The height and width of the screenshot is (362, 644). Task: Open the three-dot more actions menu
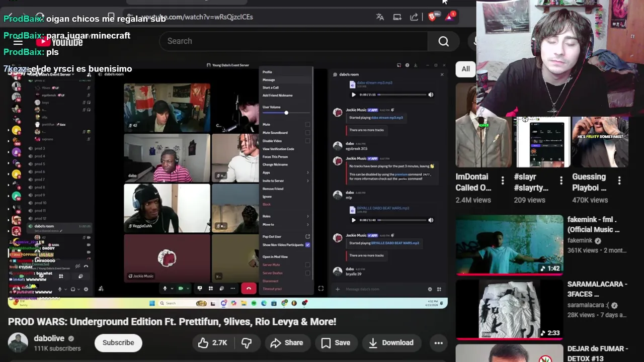coord(439,343)
